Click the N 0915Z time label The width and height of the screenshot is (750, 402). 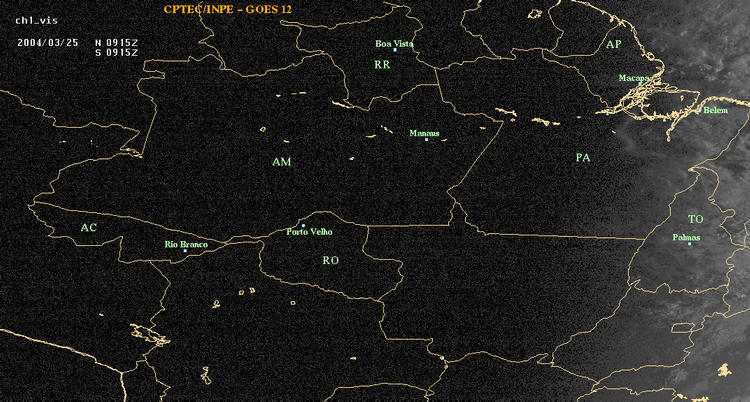[x=116, y=42]
